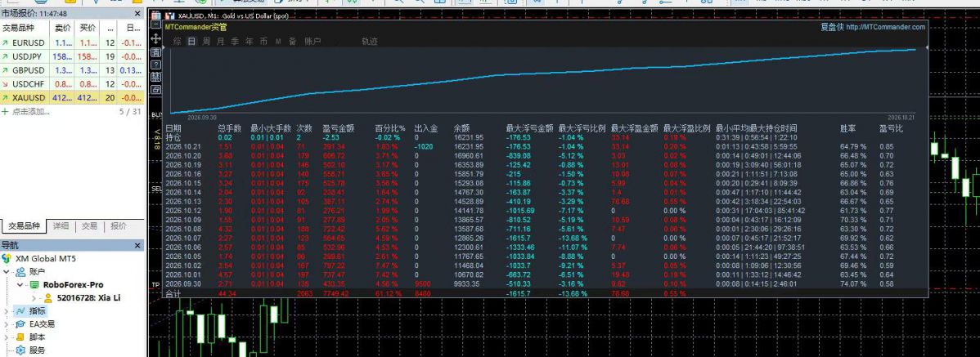The width and height of the screenshot is (980, 357).
Task: Open the 轨迹 track tab
Action: pyautogui.click(x=370, y=41)
